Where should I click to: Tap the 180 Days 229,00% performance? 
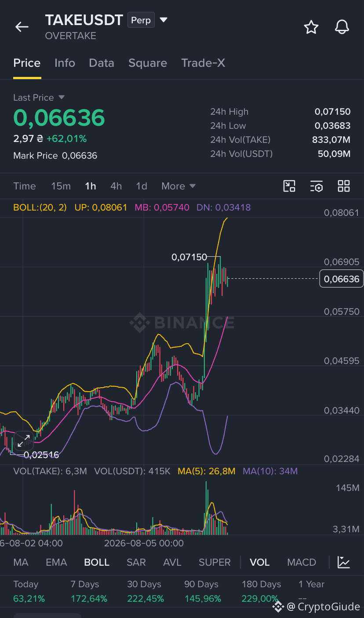coord(261,591)
